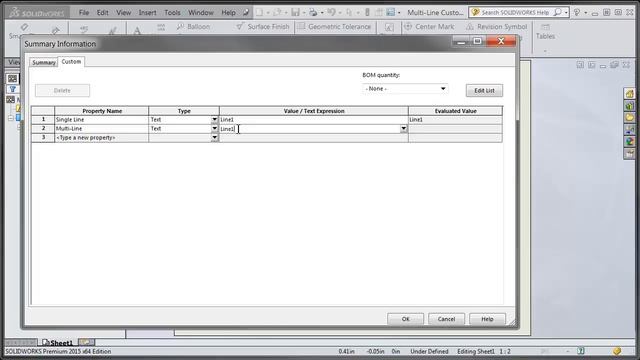640x360 pixels.
Task: Open the Tables tool
Action: [545, 32]
